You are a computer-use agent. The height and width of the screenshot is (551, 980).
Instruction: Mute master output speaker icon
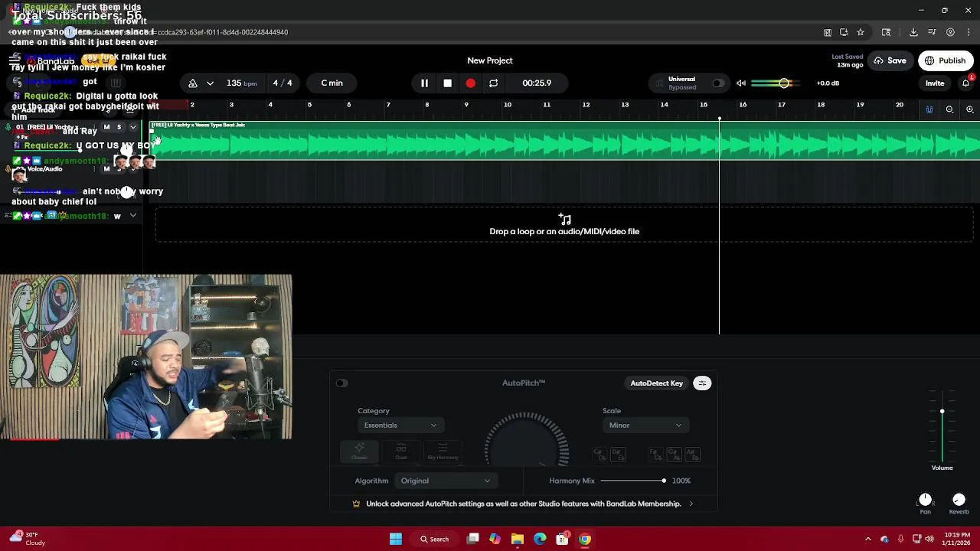[741, 83]
